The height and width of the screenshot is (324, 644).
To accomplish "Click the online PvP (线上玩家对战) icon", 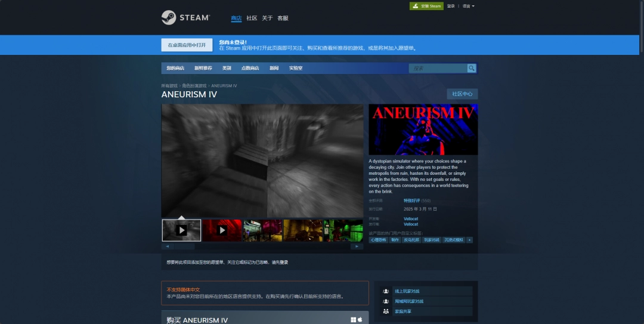I will [386, 291].
